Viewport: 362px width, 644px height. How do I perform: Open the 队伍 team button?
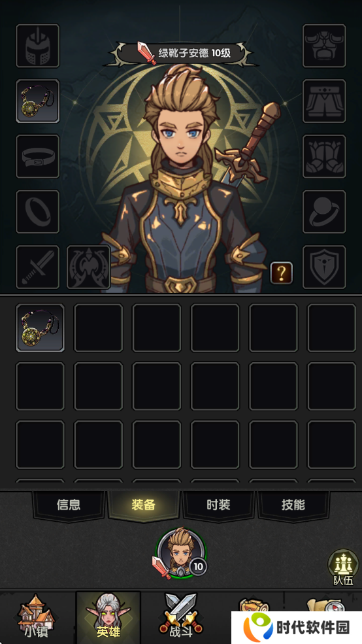[x=343, y=568]
